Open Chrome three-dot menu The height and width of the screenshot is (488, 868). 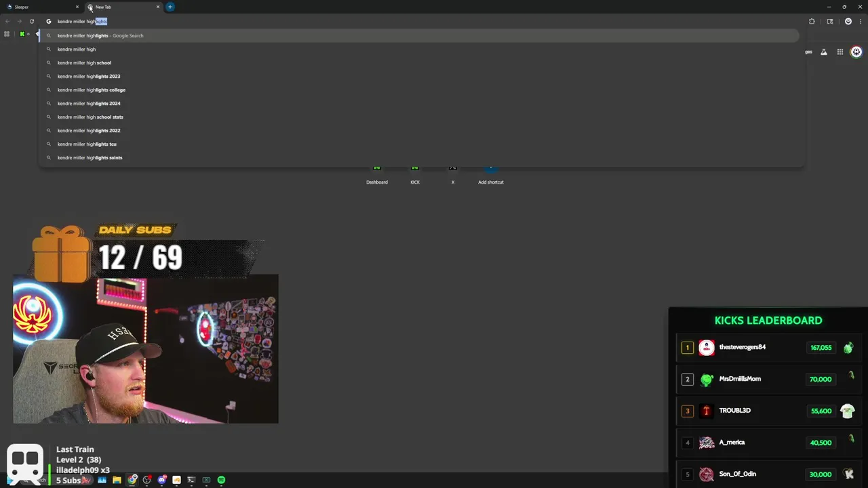tap(860, 21)
